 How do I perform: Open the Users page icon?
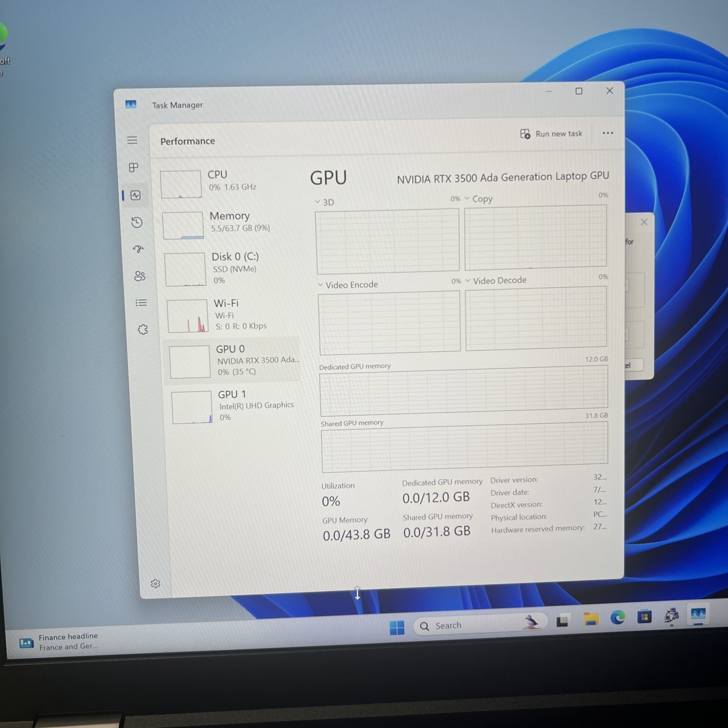[x=140, y=276]
